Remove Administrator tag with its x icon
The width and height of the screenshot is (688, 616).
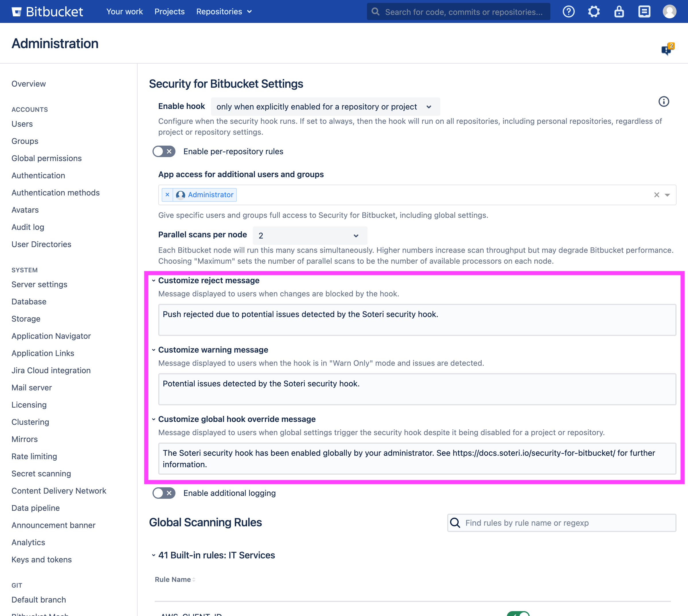click(167, 195)
